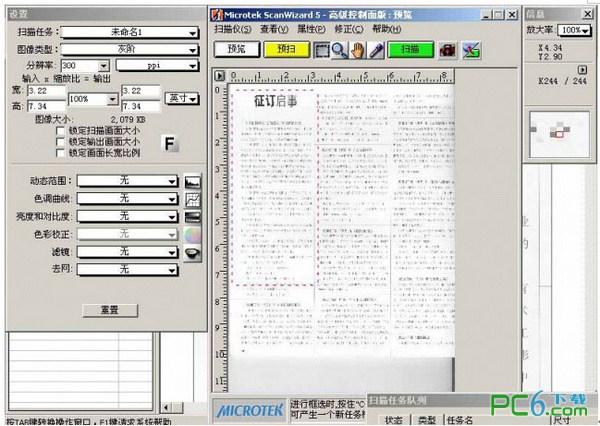This screenshot has width=600, height=426.
Task: Select the magnifier zoom tool
Action: pyautogui.click(x=338, y=49)
